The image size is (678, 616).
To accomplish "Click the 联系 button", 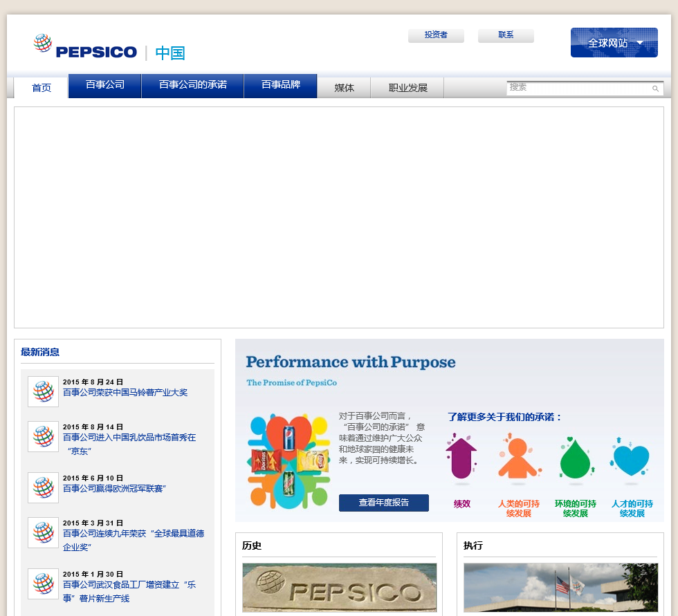I will (x=506, y=35).
